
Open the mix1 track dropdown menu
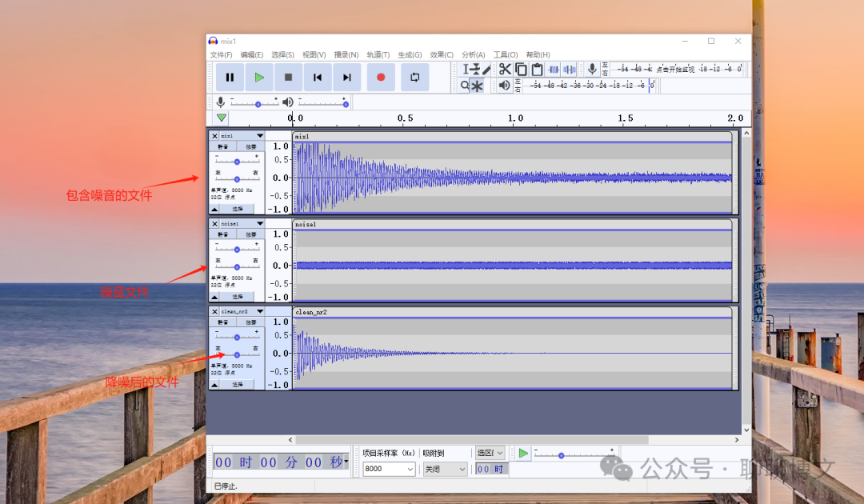pyautogui.click(x=260, y=136)
